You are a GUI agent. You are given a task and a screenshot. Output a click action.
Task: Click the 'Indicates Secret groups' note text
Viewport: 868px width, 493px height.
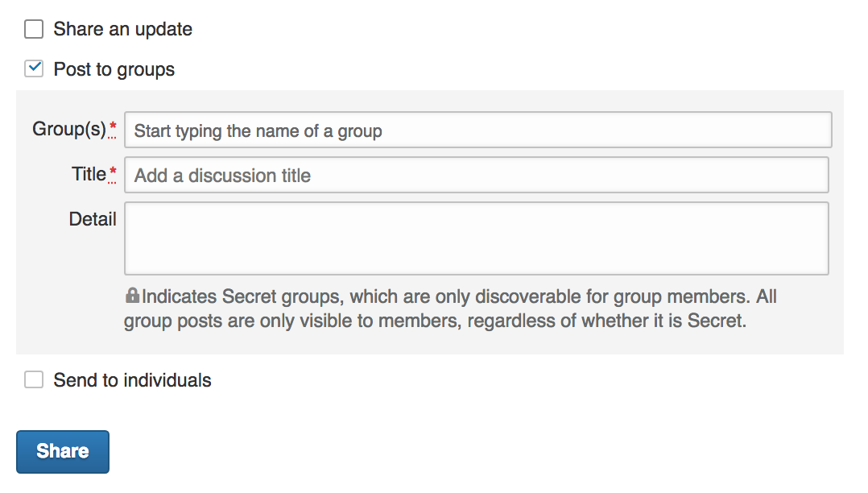242,297
